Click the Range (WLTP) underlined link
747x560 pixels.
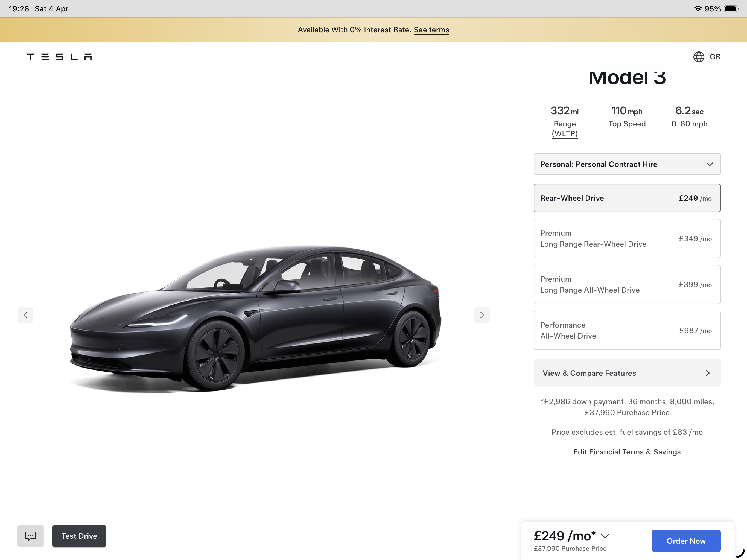pos(565,129)
